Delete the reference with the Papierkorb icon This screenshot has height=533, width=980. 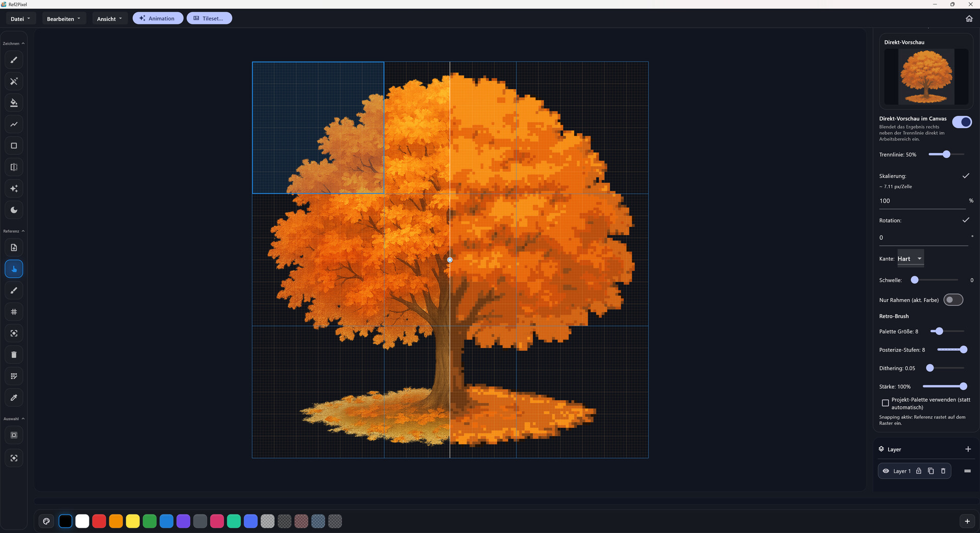pos(14,354)
